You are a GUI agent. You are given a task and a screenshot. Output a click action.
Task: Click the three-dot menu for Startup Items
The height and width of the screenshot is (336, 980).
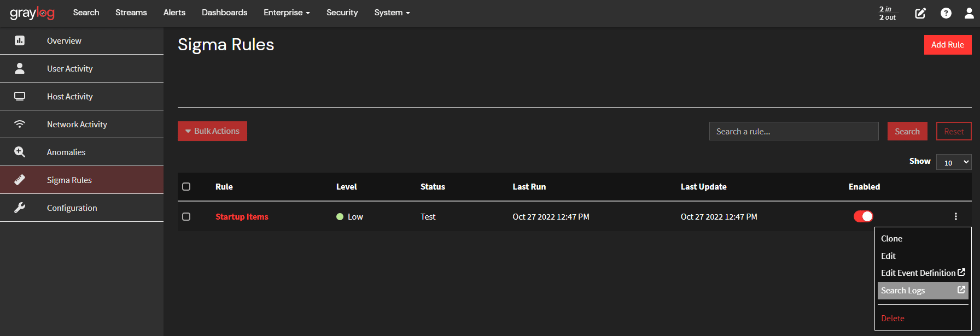pyautogui.click(x=955, y=216)
